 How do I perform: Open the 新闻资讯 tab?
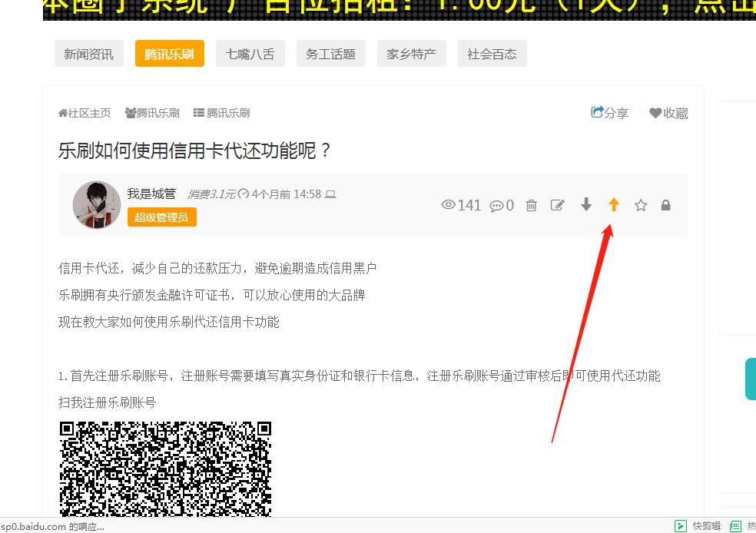point(88,54)
